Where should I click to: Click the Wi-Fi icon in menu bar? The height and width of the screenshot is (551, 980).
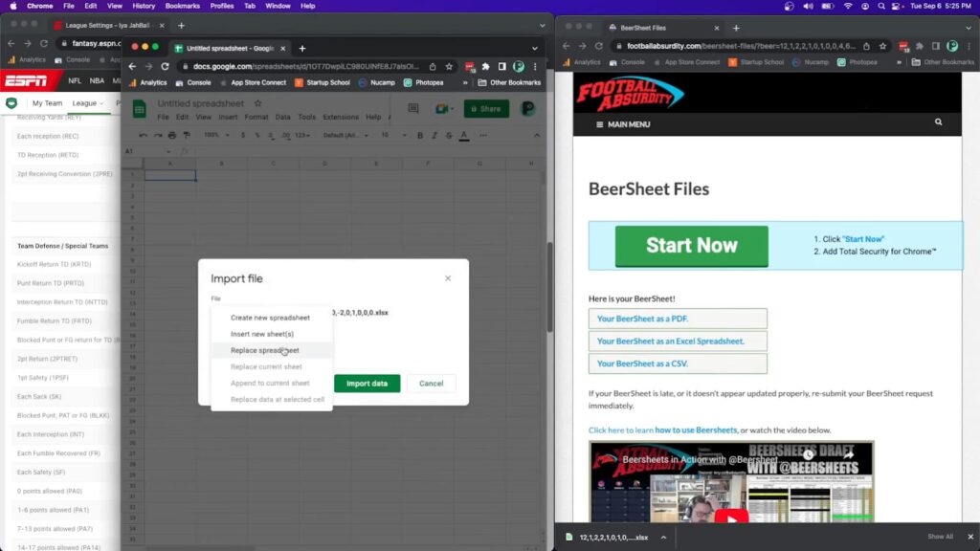(x=848, y=7)
